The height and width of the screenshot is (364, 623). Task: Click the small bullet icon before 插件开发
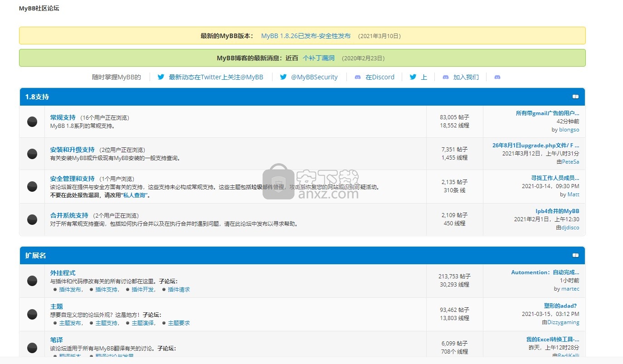coord(128,290)
